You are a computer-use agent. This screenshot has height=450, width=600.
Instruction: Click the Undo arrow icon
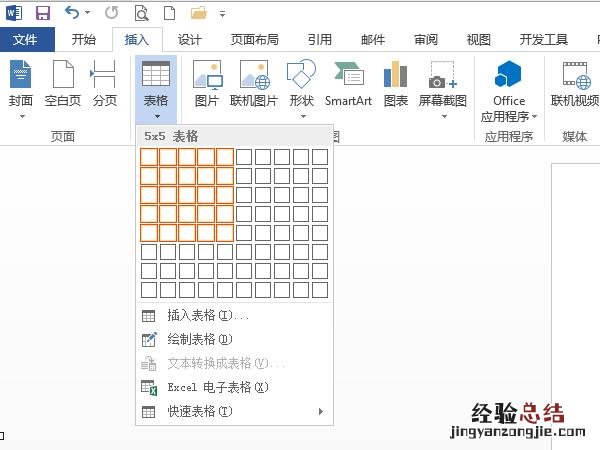point(71,14)
